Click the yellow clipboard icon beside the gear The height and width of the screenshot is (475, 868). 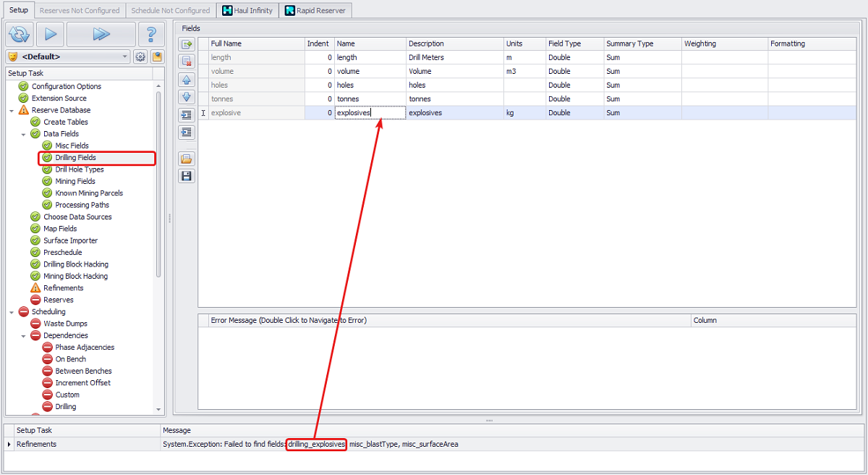coord(157,56)
